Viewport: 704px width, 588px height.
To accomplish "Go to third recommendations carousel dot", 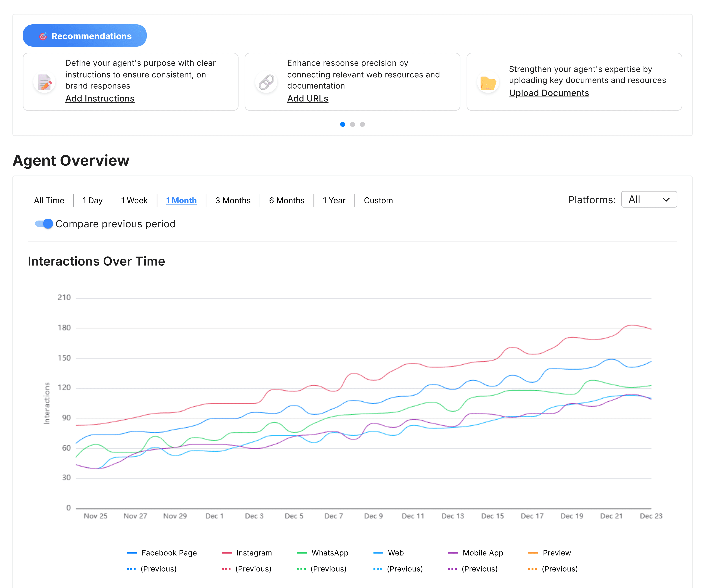I will tap(362, 124).
